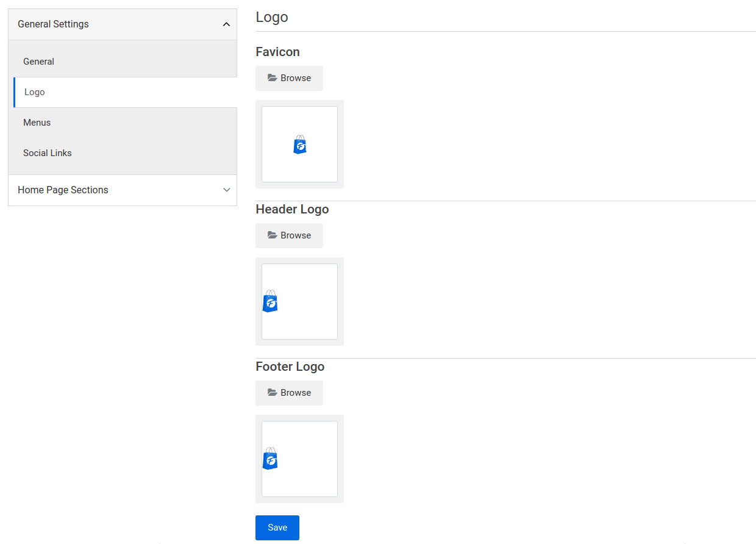The image size is (756, 544).
Task: Click the folder icon in the Favicon Browse button
Action: (274, 78)
